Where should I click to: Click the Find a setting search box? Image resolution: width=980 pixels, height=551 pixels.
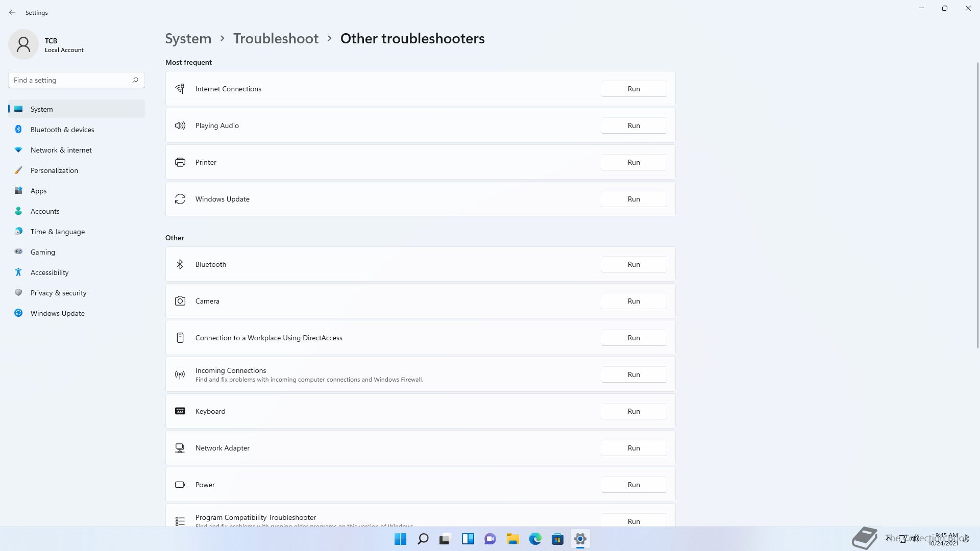(x=69, y=80)
